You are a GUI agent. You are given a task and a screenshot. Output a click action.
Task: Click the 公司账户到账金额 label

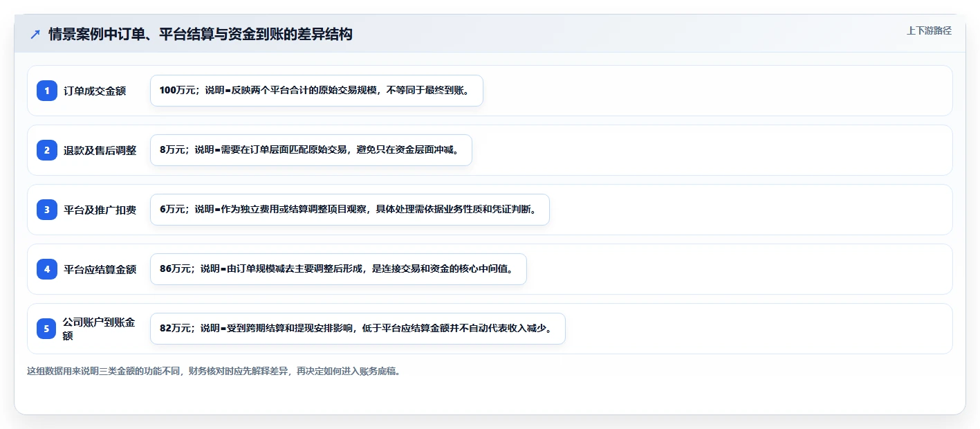(99, 329)
